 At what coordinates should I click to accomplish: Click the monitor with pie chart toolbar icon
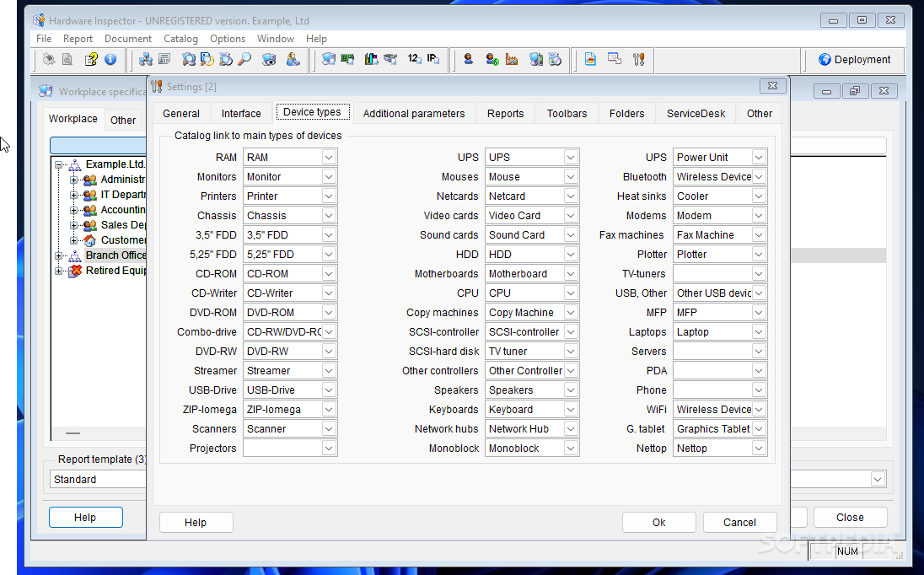(555, 60)
